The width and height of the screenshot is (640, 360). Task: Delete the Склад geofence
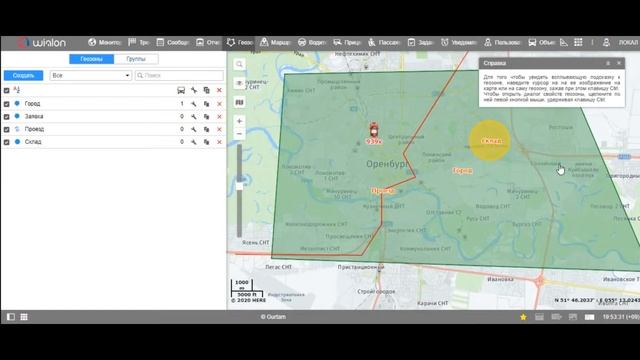coord(219,142)
